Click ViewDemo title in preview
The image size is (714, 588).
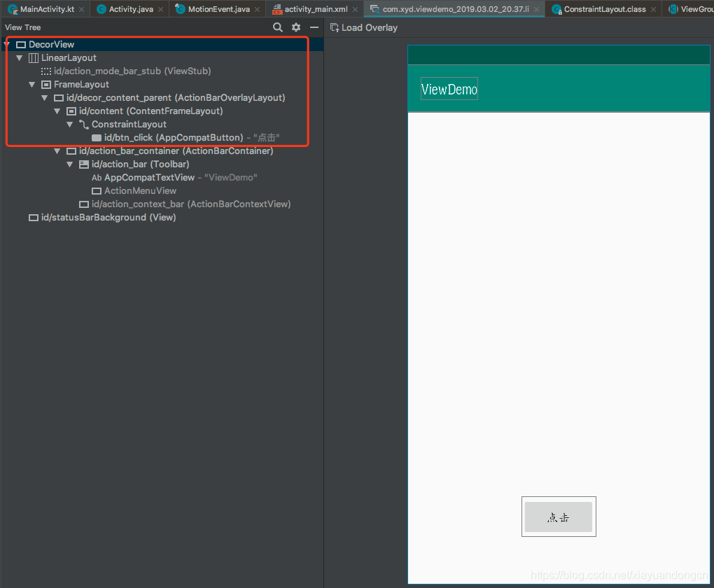[449, 90]
